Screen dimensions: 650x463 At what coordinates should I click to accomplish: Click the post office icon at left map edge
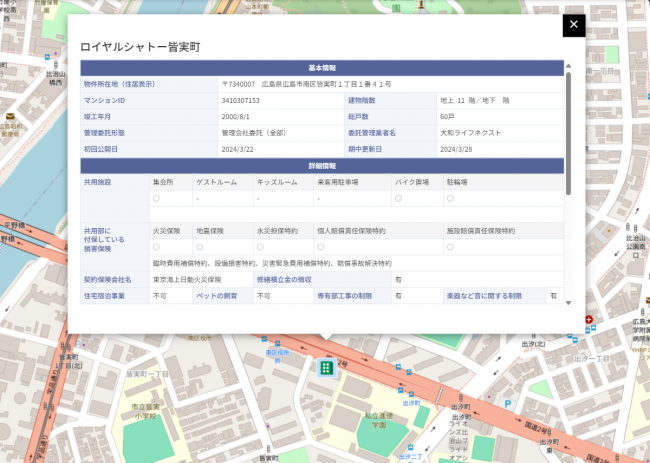coord(9,117)
